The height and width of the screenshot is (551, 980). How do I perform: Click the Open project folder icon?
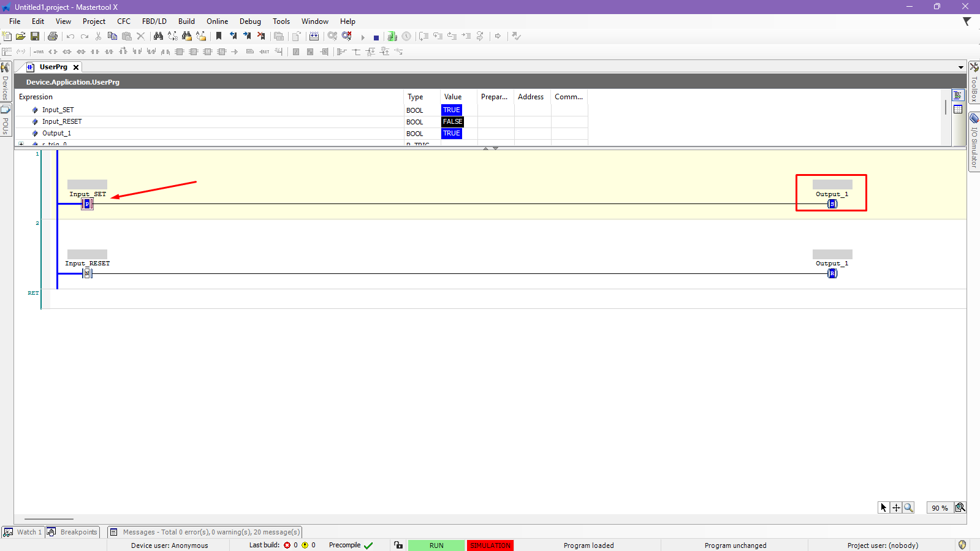coord(21,37)
